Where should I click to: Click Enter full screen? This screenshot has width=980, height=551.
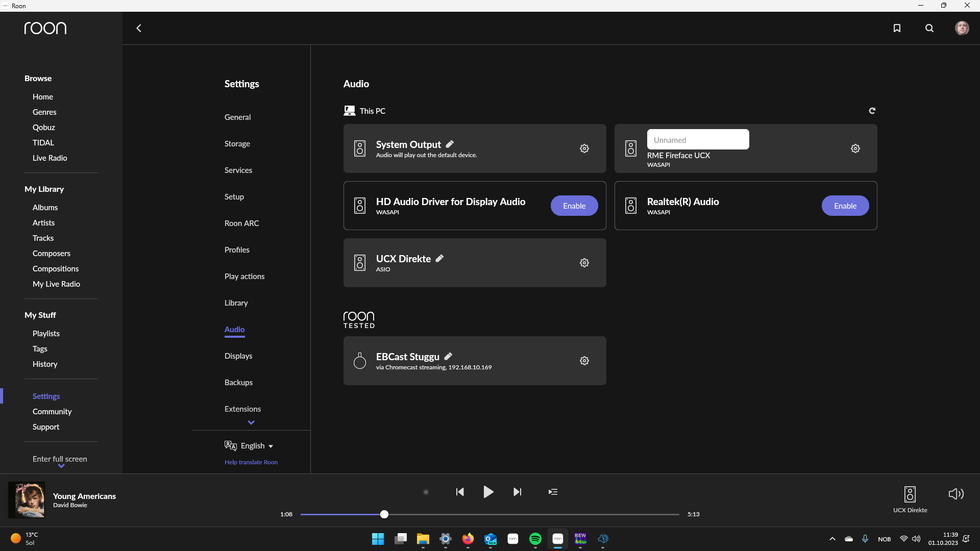click(60, 459)
